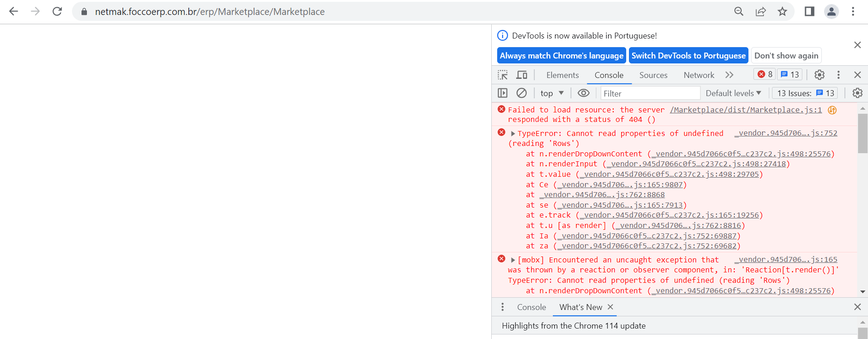Activate inspect element picker tool
This screenshot has width=868, height=339.
(x=503, y=75)
